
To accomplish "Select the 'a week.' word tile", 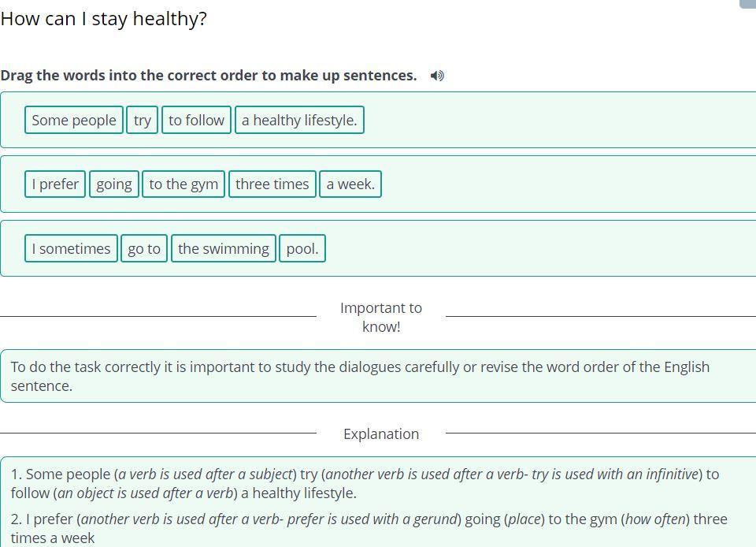I will click(350, 184).
